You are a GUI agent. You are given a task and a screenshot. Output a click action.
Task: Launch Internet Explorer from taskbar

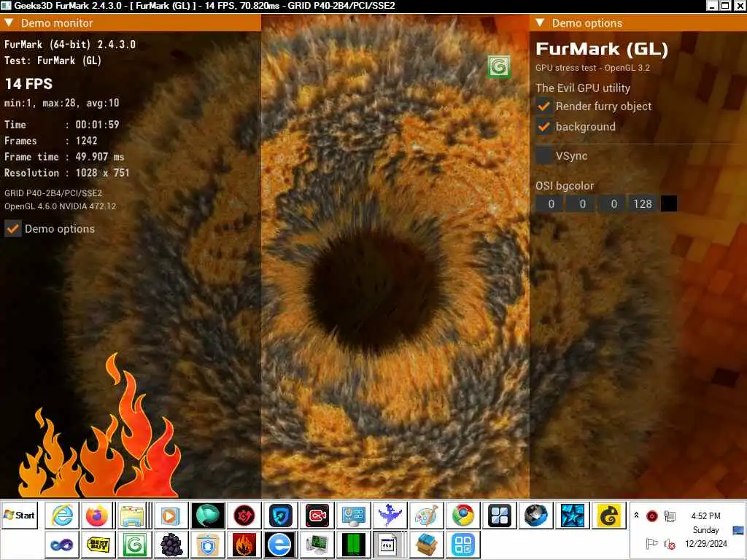(x=62, y=516)
